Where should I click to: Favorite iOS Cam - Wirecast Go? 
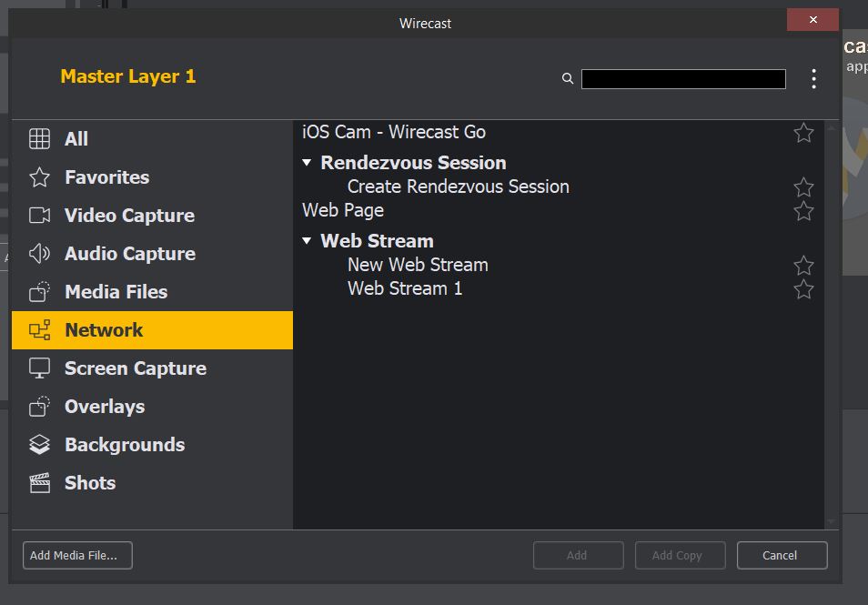803,133
